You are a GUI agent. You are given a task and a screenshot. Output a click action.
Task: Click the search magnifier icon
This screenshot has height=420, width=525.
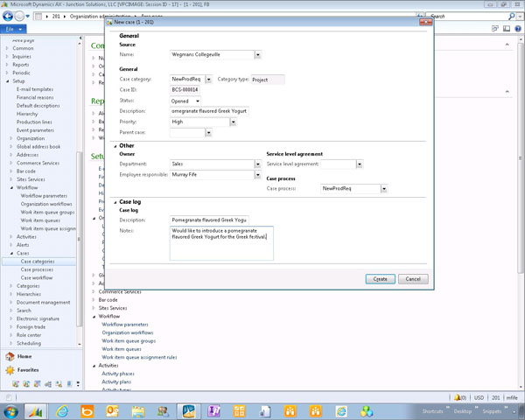511,16
